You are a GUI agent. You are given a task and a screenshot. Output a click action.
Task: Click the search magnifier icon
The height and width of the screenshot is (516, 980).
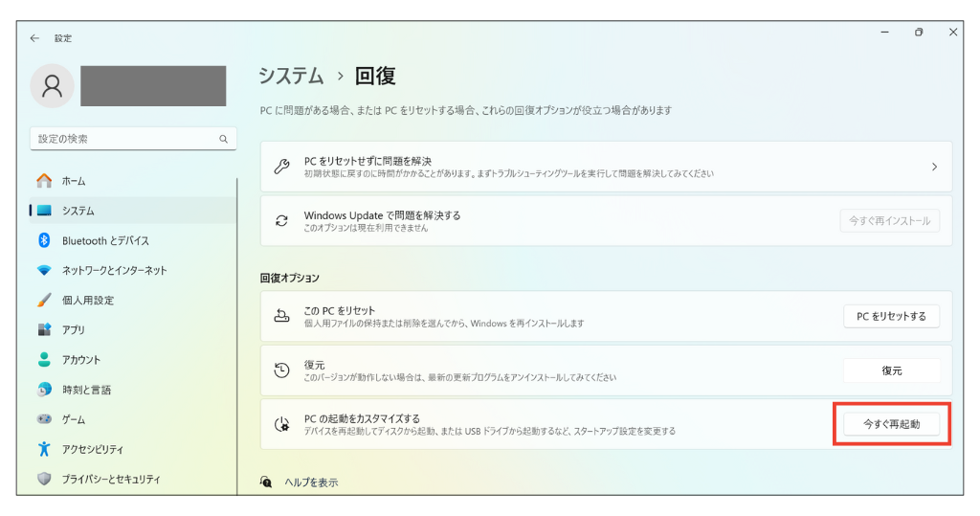point(223,139)
